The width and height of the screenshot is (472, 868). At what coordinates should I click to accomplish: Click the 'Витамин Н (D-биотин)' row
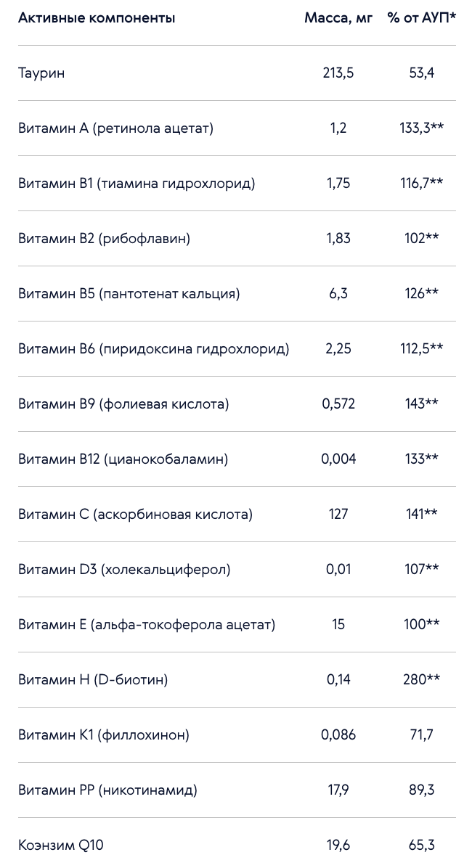[237, 679]
